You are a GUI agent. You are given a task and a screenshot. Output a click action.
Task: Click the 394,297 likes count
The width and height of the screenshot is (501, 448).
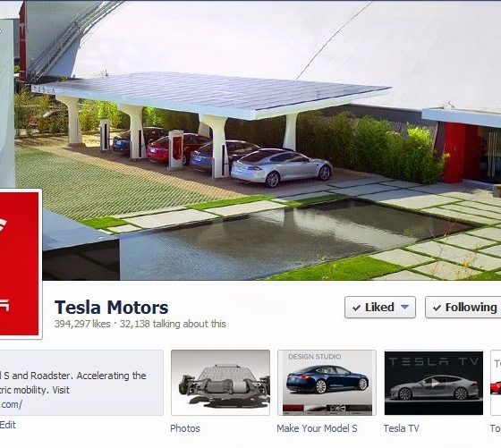[x=82, y=324]
